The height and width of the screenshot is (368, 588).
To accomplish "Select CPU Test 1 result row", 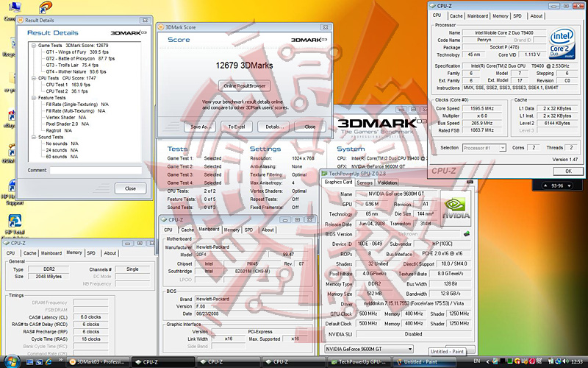I will (68, 85).
